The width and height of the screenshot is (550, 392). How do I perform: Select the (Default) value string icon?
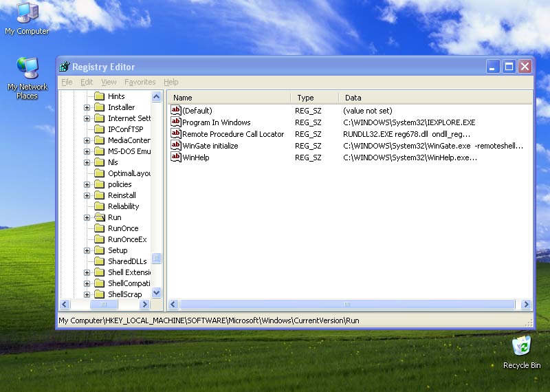(x=176, y=110)
